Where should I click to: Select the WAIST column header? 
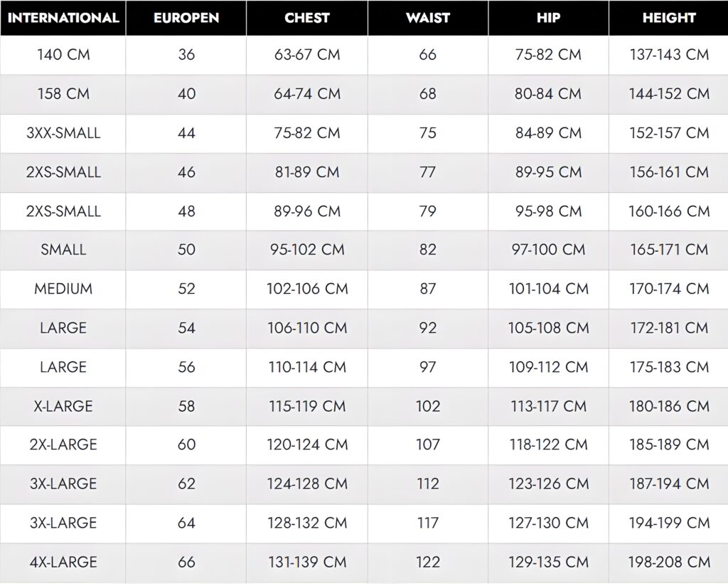pyautogui.click(x=428, y=18)
